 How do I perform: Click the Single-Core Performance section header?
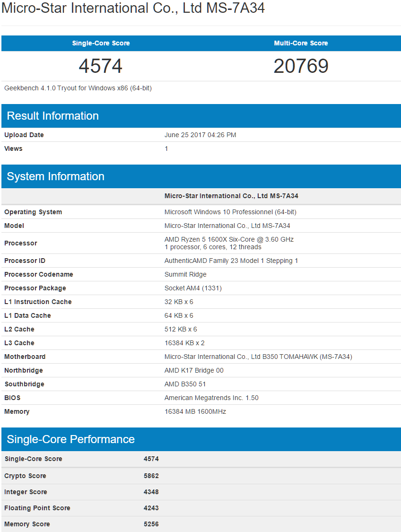pos(71,439)
